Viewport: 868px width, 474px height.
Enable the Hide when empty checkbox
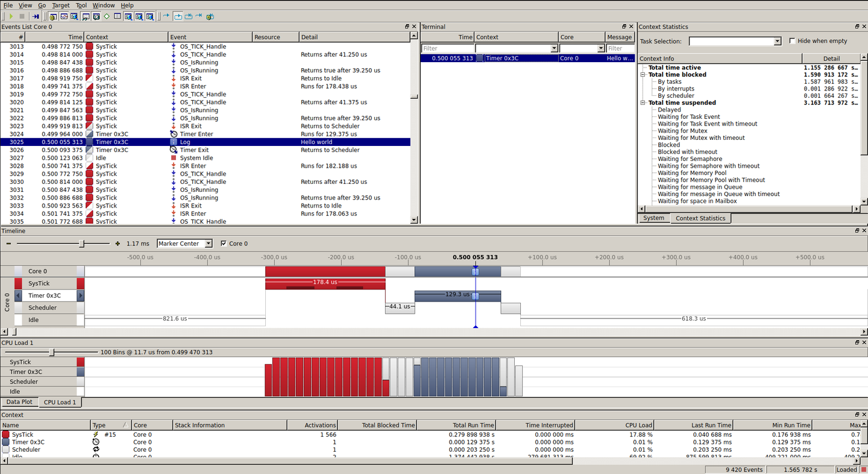pyautogui.click(x=793, y=41)
